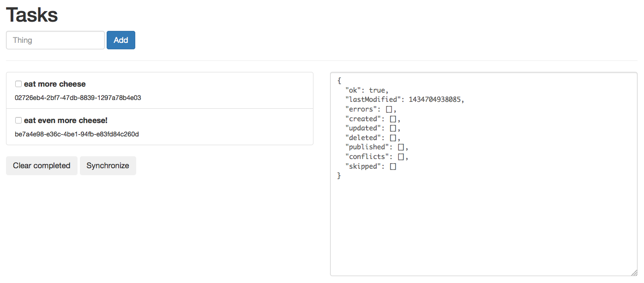Click the blue Add button
This screenshot has width=644, height=283.
pos(121,40)
